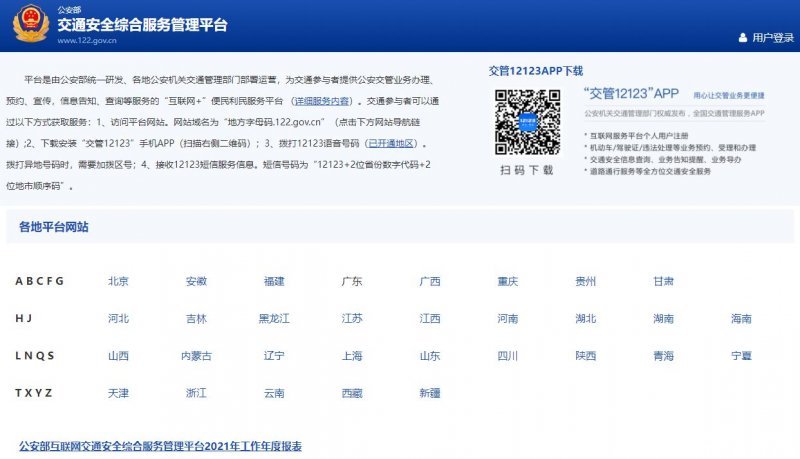Open 用户登录 user login link
Image resolution: width=800 pixels, height=459 pixels.
pyautogui.click(x=772, y=38)
